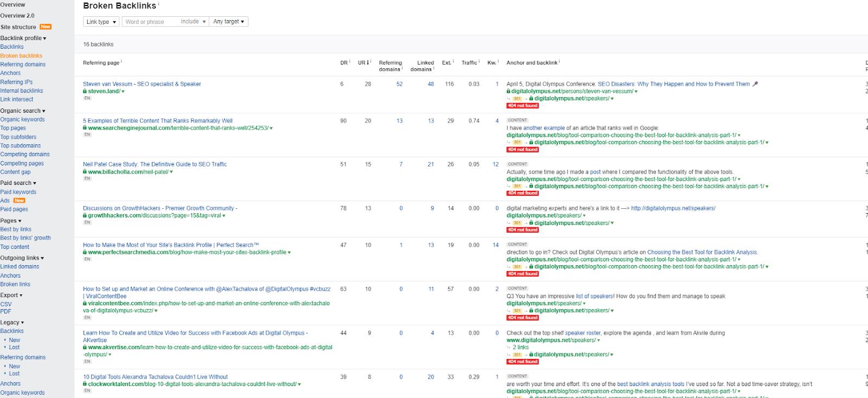Open 5 Examples of Terrible Content link
Image resolution: width=868 pixels, height=398 pixels.
click(158, 121)
